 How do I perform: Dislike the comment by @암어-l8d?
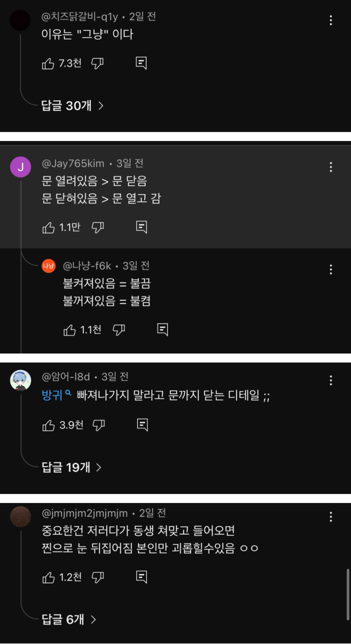[x=99, y=425]
